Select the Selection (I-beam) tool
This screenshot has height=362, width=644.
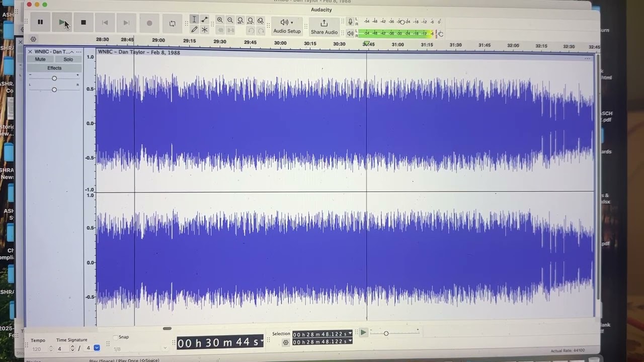(194, 19)
